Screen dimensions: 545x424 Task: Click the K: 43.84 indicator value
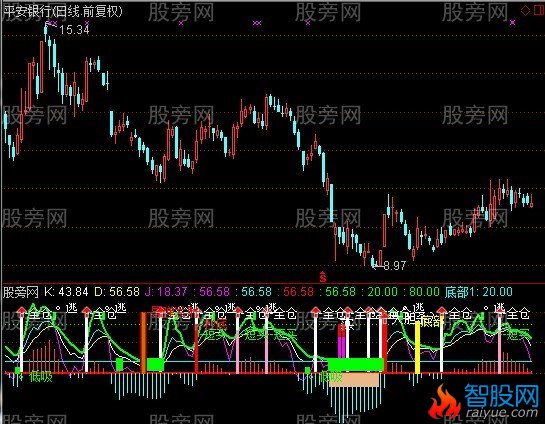[66, 292]
